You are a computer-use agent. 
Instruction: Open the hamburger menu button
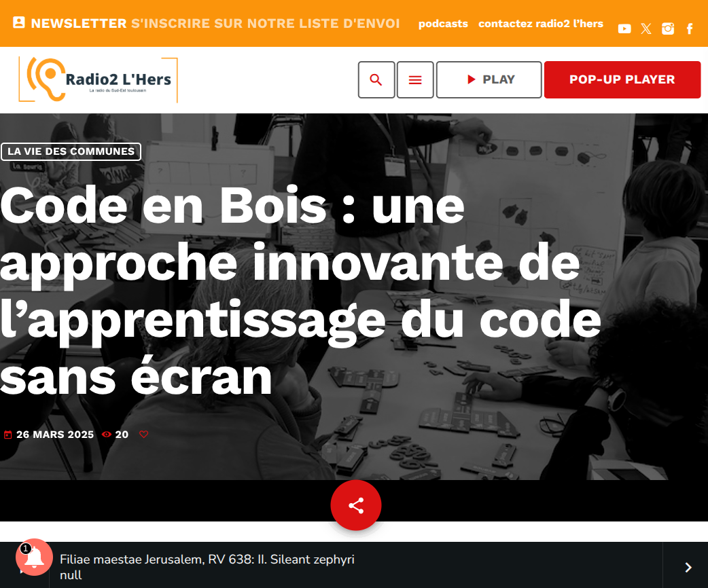415,80
